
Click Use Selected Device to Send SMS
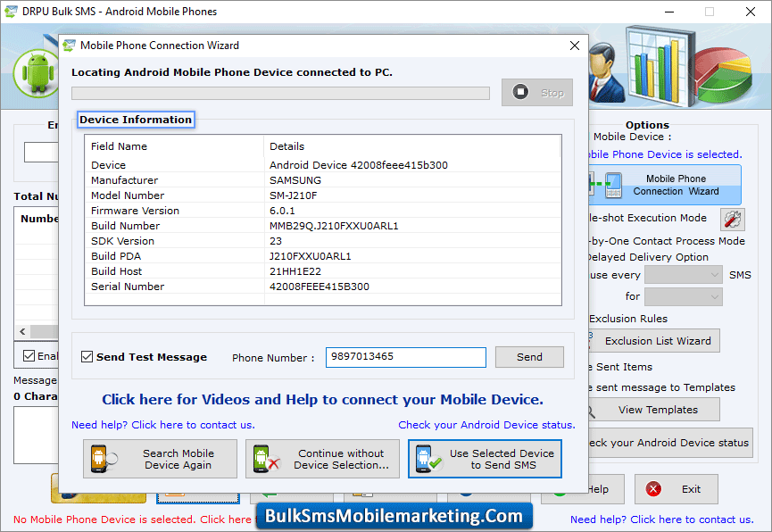pyautogui.click(x=485, y=459)
